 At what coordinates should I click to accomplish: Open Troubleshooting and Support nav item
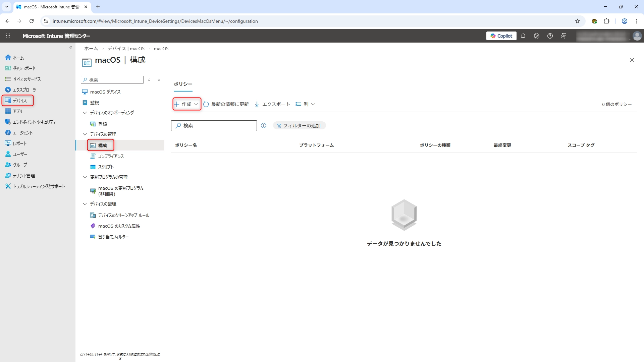[39, 186]
